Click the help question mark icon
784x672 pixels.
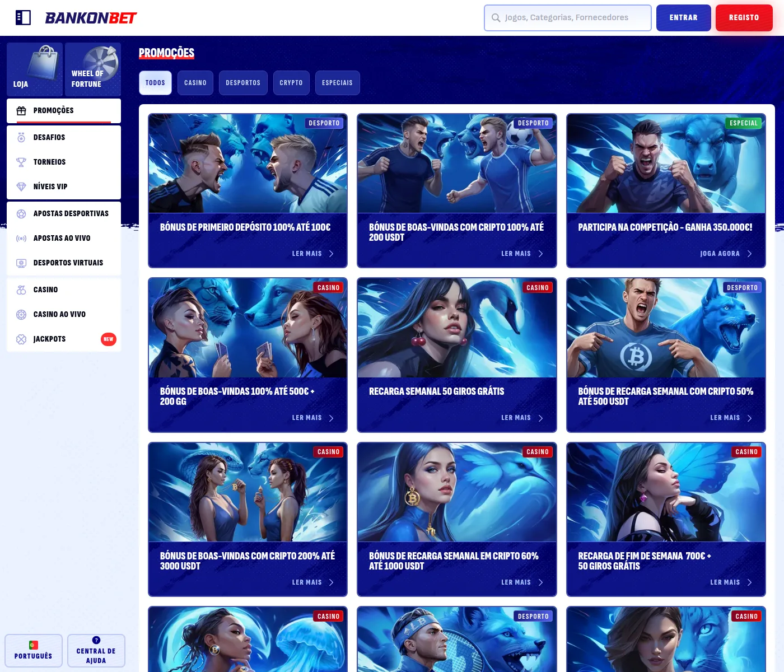(x=96, y=640)
